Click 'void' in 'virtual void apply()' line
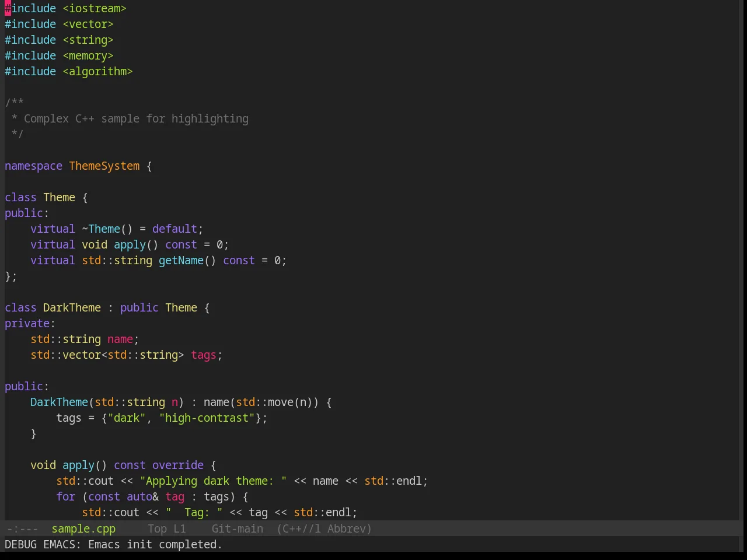This screenshot has width=747, height=560. 95,244
